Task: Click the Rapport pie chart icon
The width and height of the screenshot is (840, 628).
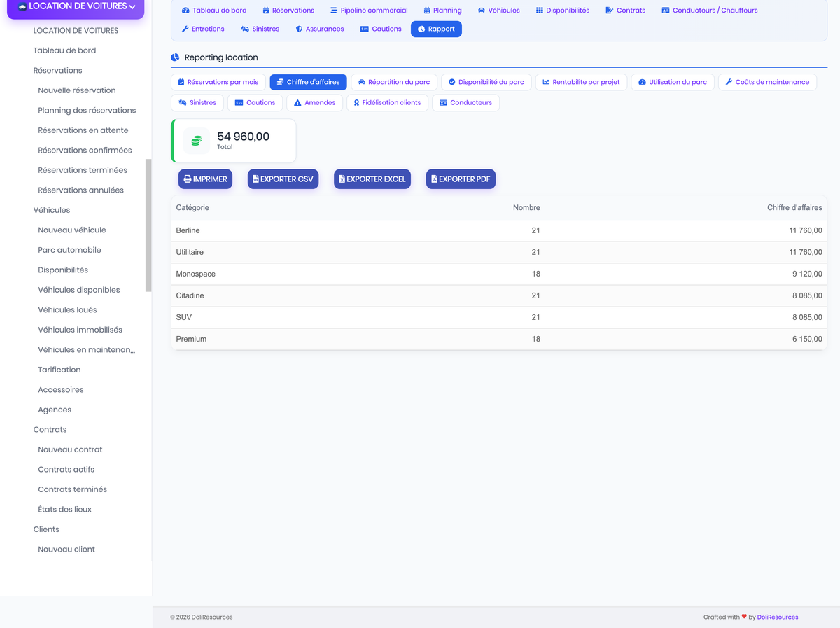Action: pos(421,29)
